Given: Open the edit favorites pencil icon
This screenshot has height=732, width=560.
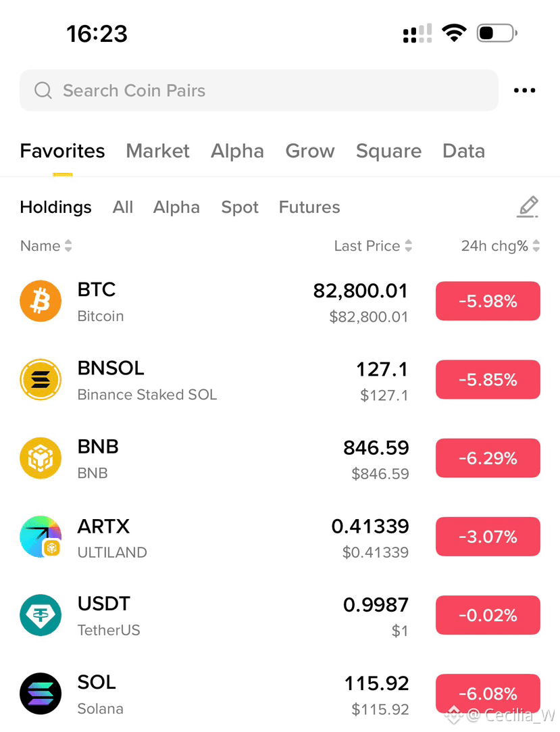Looking at the screenshot, I should 528,207.
